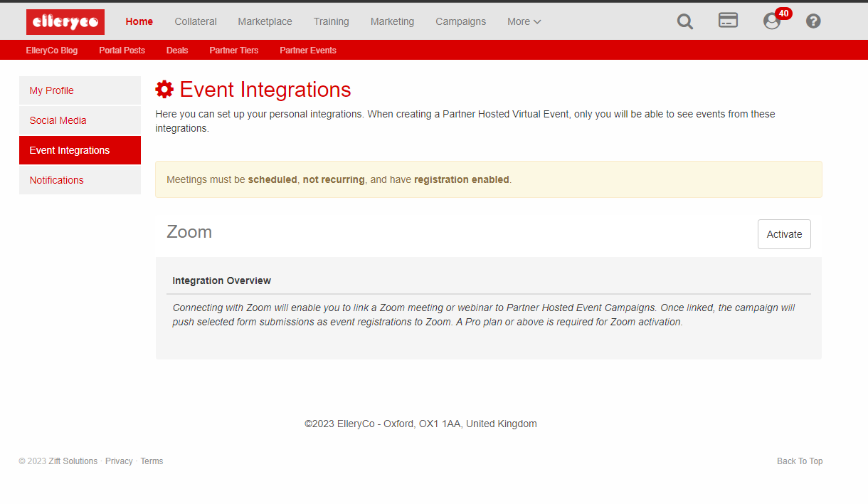The width and height of the screenshot is (868, 504).
Task: Select My Profile in the sidebar
Action: tap(80, 90)
